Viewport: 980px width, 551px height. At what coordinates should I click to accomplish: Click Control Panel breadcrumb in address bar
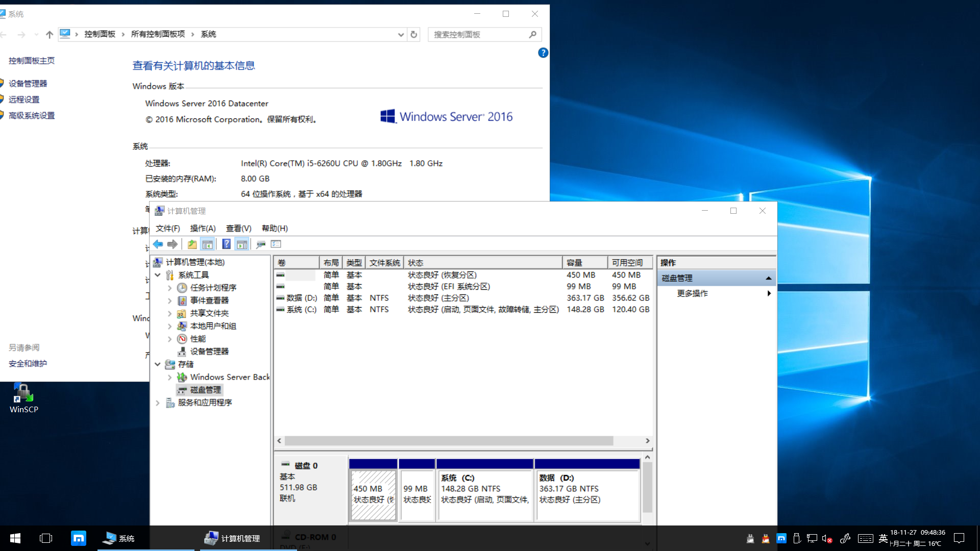coord(100,34)
